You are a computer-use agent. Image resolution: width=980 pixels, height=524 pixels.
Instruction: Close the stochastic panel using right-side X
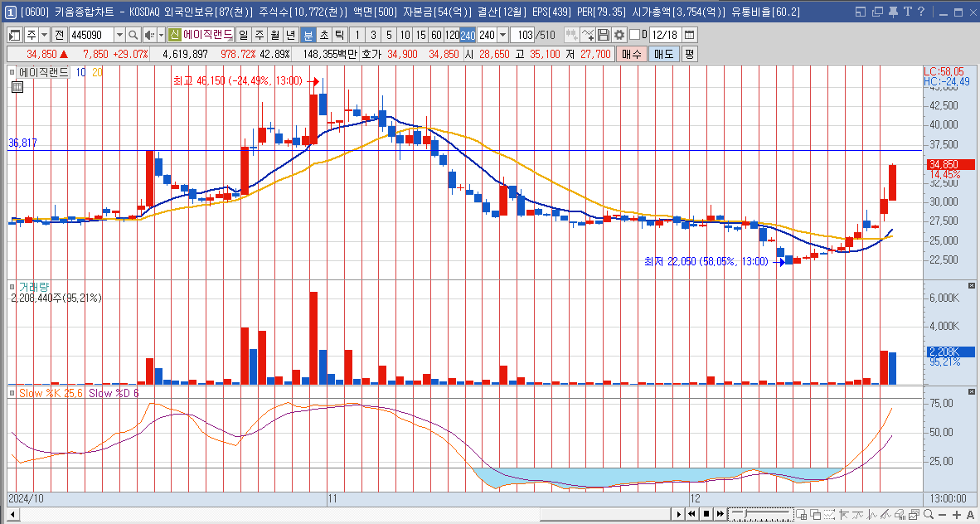pos(971,391)
